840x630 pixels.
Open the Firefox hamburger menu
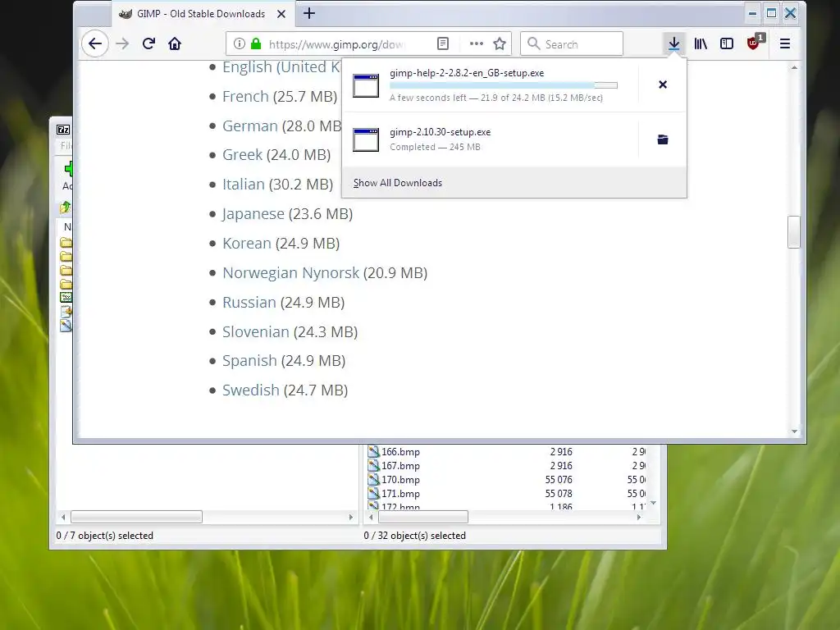[x=785, y=44]
